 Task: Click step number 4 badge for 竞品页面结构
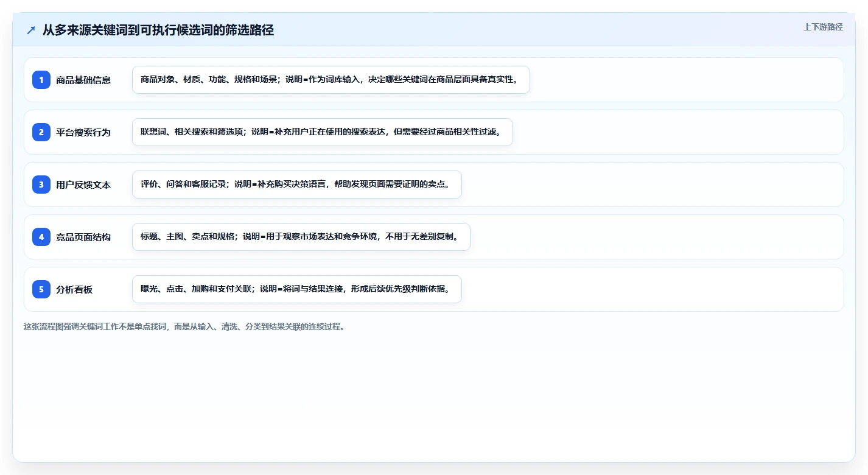pyautogui.click(x=41, y=237)
